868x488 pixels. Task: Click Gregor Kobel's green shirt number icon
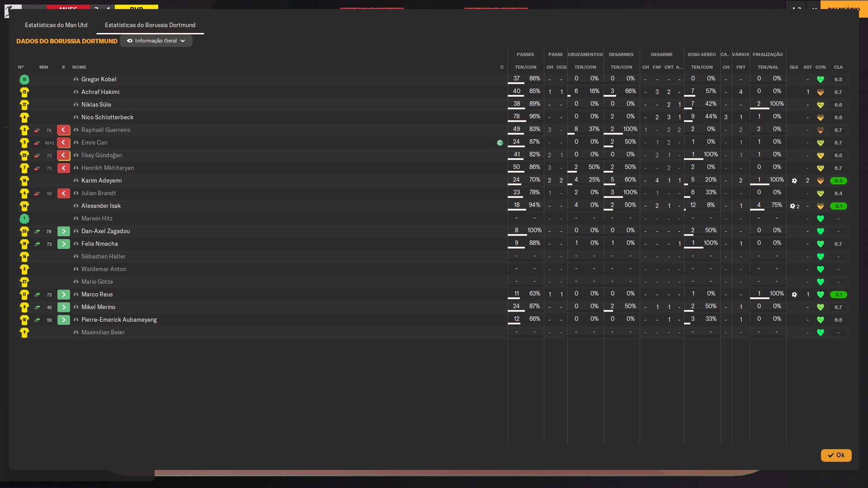point(24,80)
